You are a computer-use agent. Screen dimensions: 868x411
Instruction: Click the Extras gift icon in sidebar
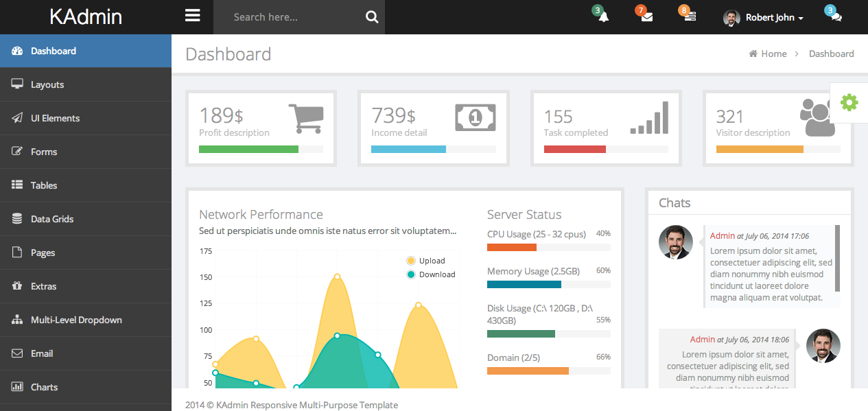(x=17, y=286)
